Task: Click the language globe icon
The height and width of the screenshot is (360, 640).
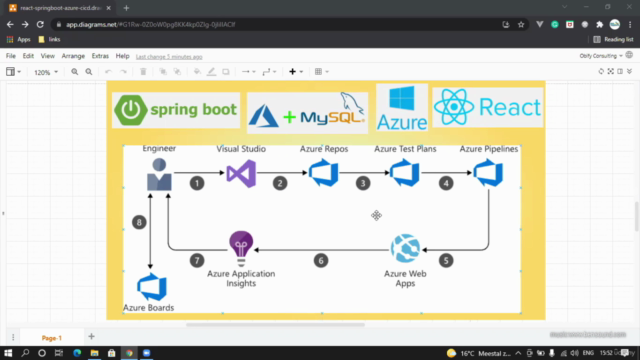Action: [x=629, y=55]
